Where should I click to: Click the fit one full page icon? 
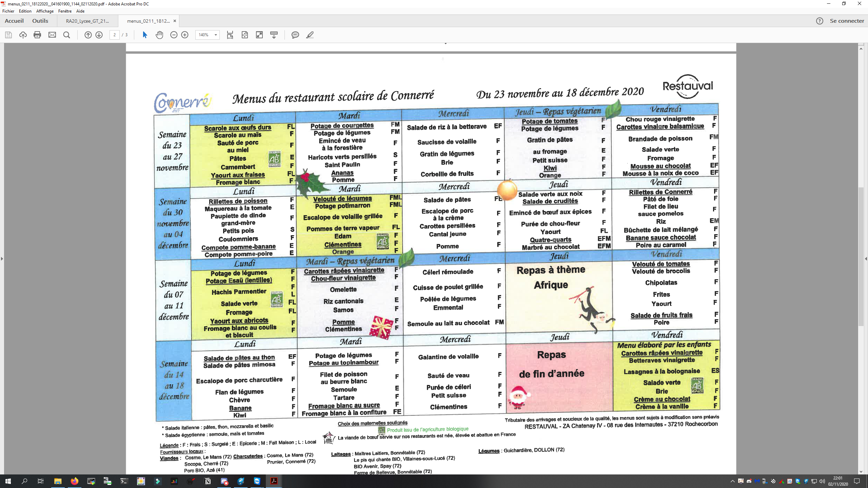(x=245, y=35)
